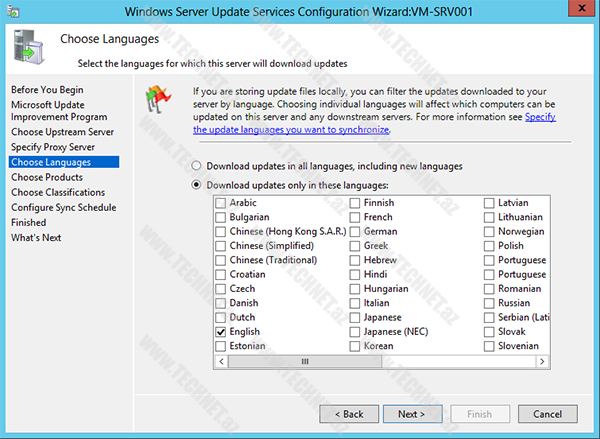600x439 pixels.
Task: Tick the Polish checkbox
Action: (x=489, y=246)
